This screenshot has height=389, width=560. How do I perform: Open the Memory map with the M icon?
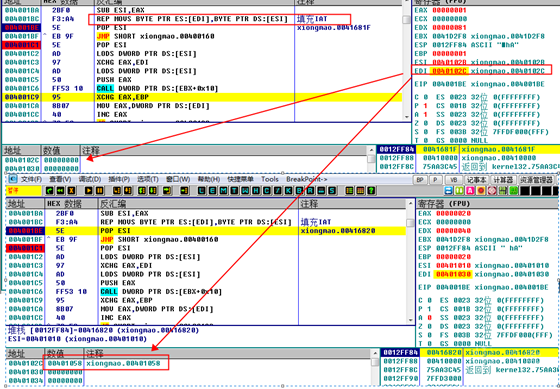223,191
